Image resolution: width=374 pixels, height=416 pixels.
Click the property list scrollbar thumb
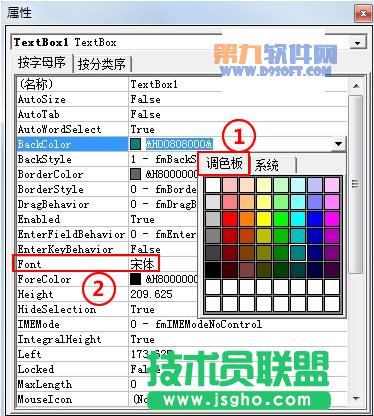coord(356,184)
